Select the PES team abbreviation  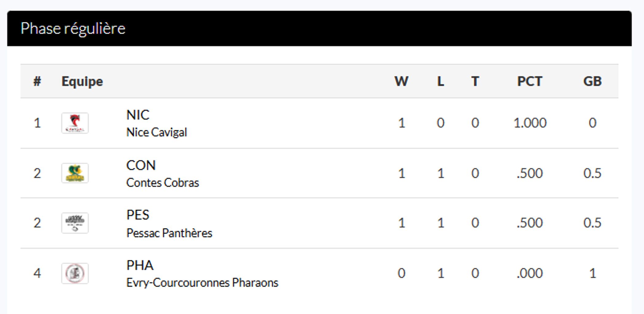click(138, 215)
